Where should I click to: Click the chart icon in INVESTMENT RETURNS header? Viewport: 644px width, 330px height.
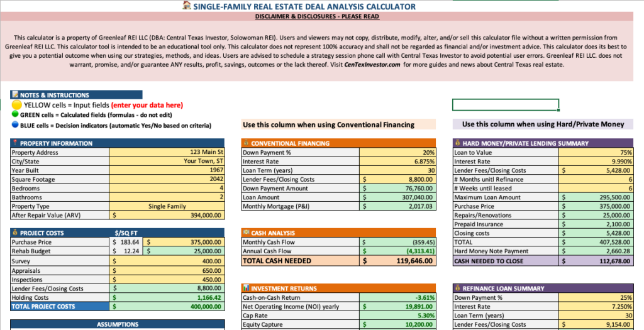[247, 288]
